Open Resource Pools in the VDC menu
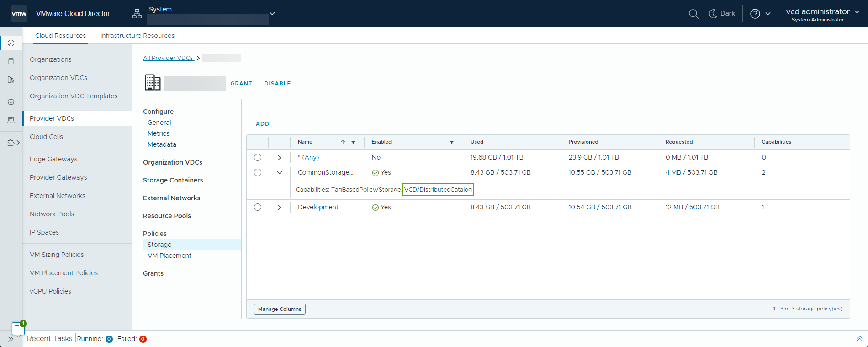Image resolution: width=868 pixels, height=347 pixels. 167,216
